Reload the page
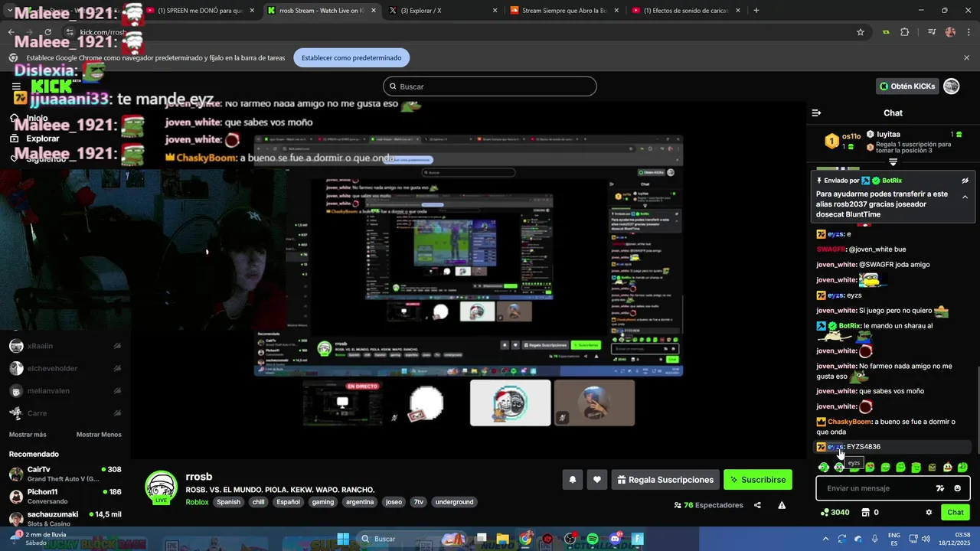980x551 pixels. (47, 32)
